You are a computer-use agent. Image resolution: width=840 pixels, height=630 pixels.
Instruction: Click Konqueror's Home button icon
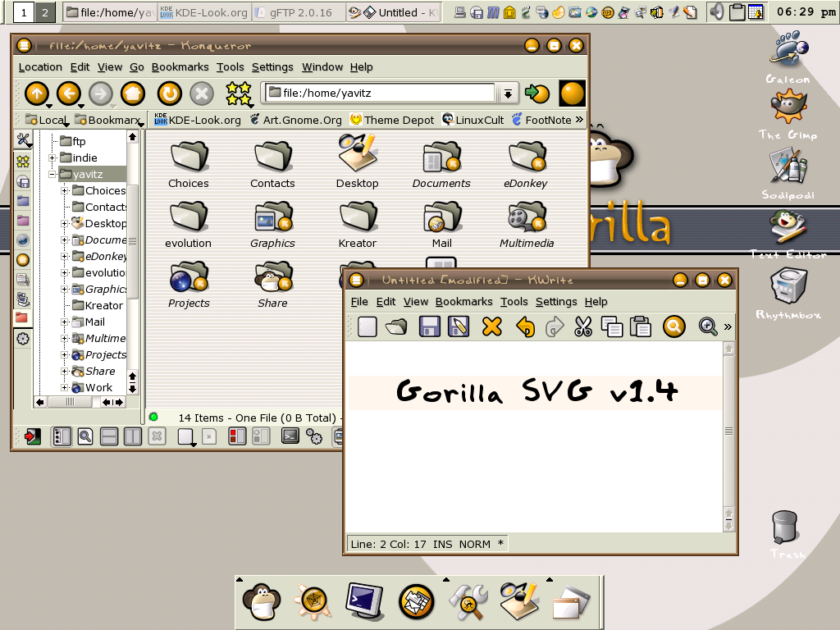[133, 94]
